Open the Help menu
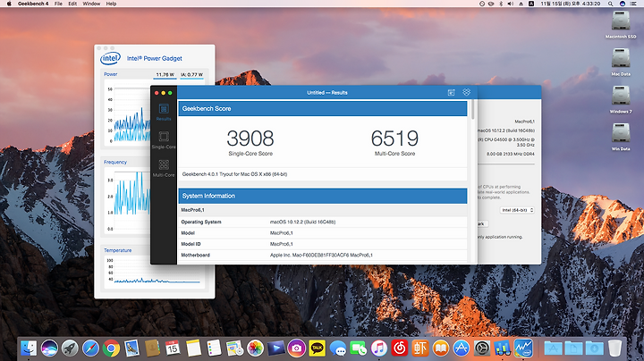This screenshot has height=361, width=644. pos(111,4)
